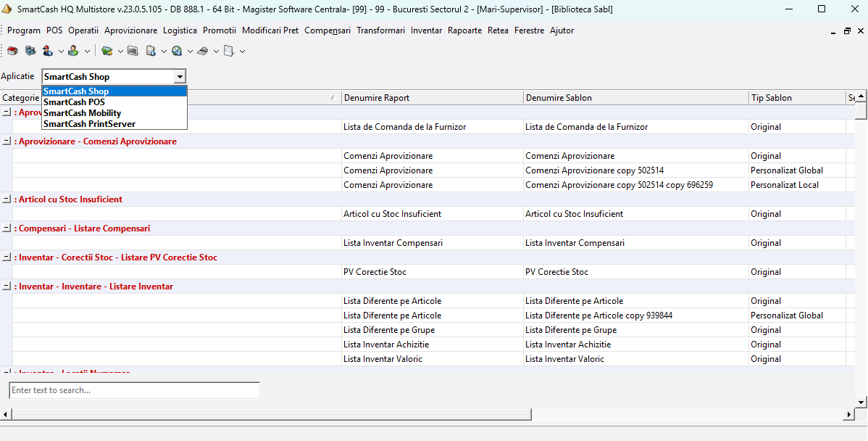868x441 pixels.
Task: Toggle the Aplicatie combo box arrow
Action: (x=180, y=77)
